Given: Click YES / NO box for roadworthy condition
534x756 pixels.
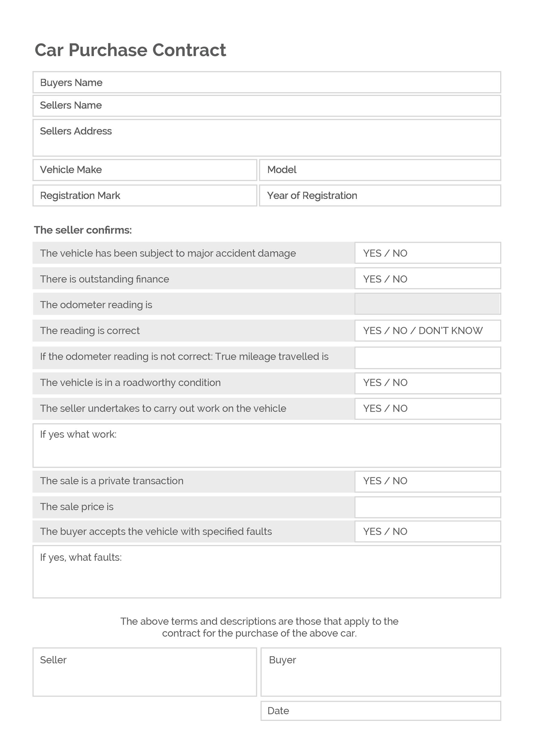Looking at the screenshot, I should (x=427, y=383).
